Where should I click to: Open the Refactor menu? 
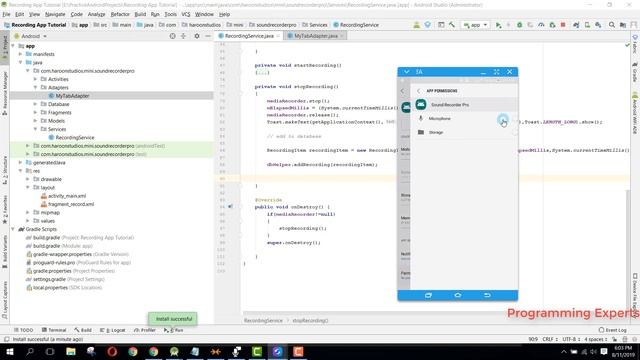click(x=120, y=14)
